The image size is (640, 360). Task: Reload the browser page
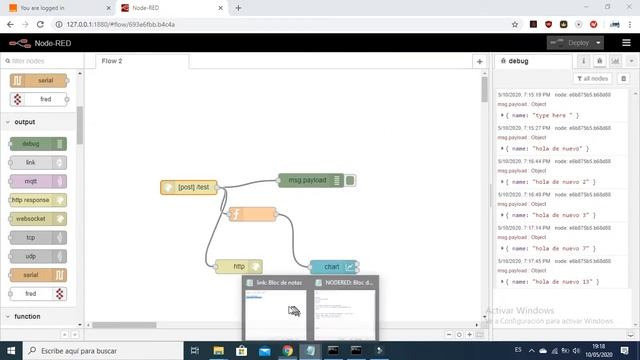40,24
